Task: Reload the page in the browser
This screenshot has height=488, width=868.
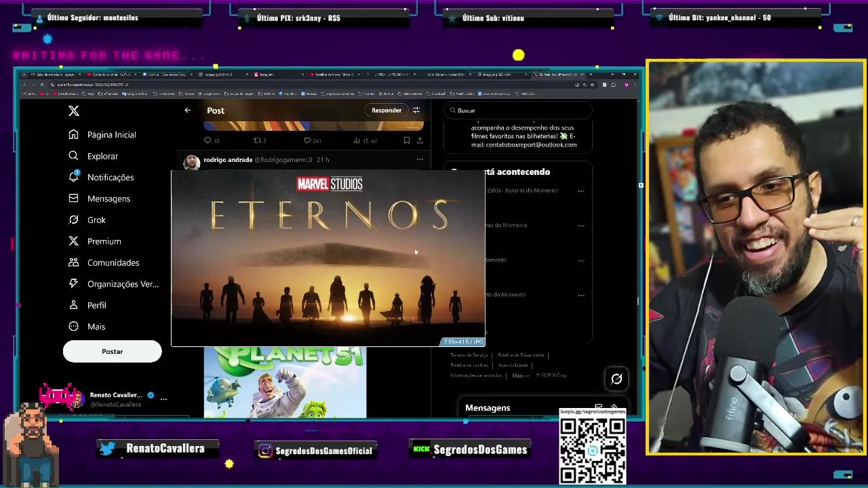Action: (41, 85)
